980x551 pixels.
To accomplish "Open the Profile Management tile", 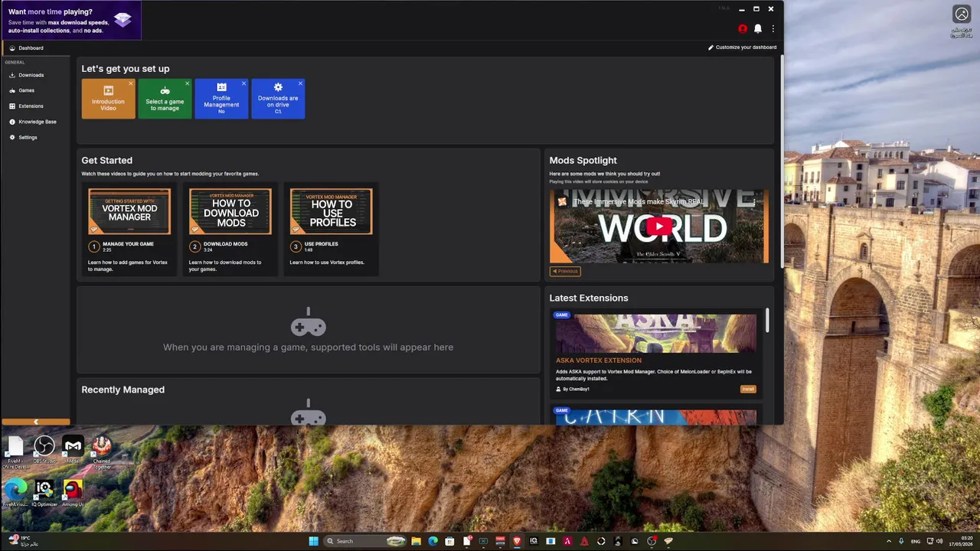I will point(221,99).
